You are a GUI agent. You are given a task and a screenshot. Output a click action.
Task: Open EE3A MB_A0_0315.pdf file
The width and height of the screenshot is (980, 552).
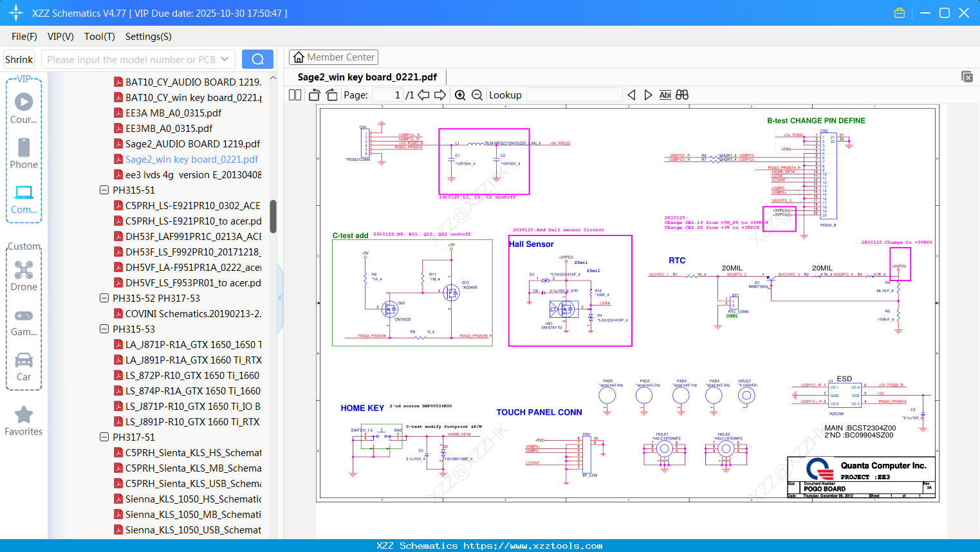(173, 113)
